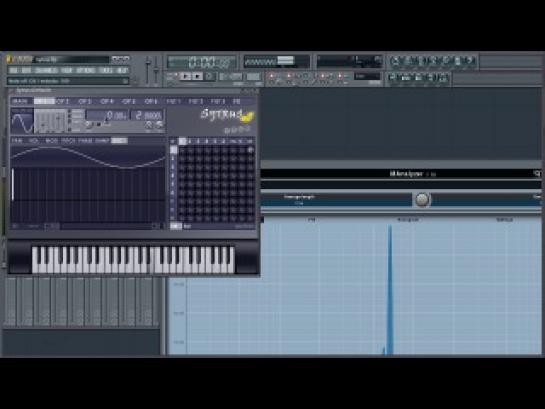Click the FL Studio fruit logo icon
Image resolution: width=545 pixels, height=409 pixels.
click(x=9, y=59)
